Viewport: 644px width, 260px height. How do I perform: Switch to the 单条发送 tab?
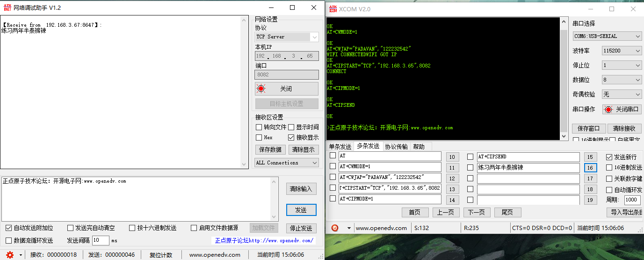pyautogui.click(x=340, y=147)
